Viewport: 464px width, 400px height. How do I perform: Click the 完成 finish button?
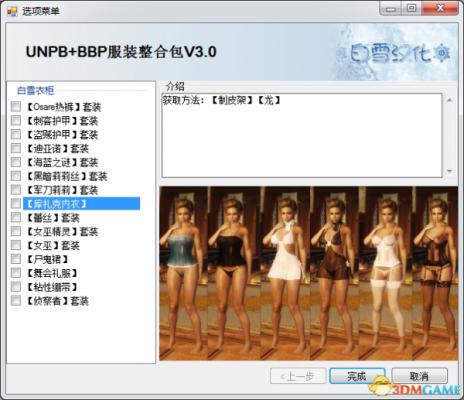click(357, 376)
